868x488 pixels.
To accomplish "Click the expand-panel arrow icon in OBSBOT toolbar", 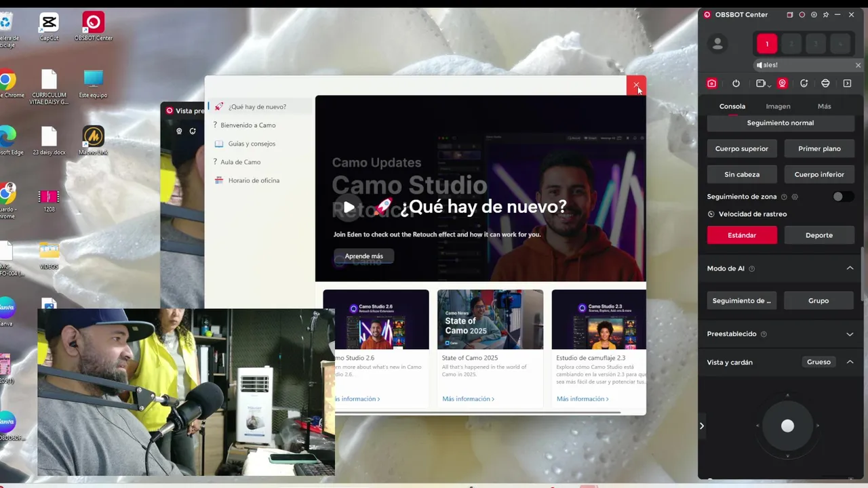I will pyautogui.click(x=847, y=83).
